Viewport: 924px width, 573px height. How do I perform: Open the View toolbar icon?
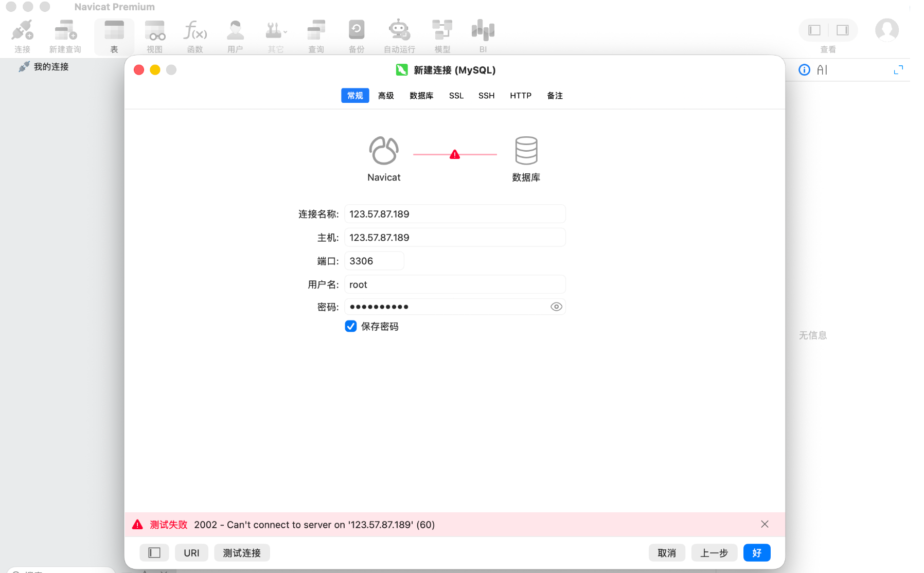click(154, 36)
